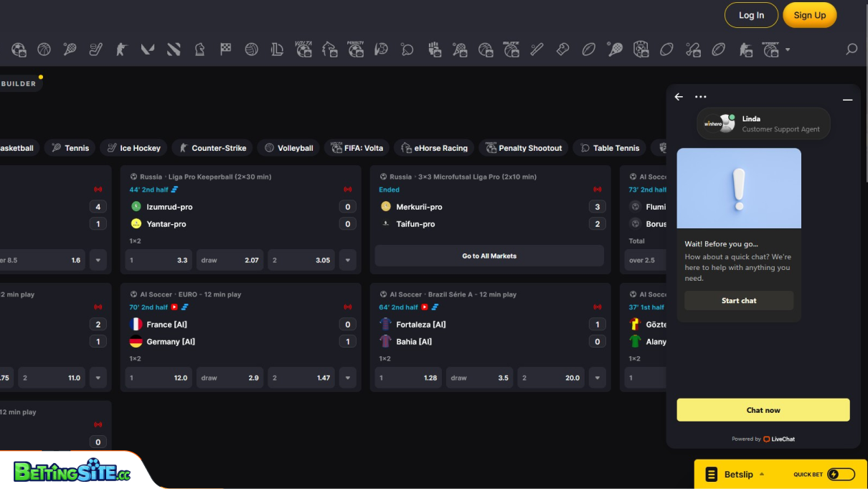
Task: Select the eHorse Racing tab
Action: click(x=435, y=148)
